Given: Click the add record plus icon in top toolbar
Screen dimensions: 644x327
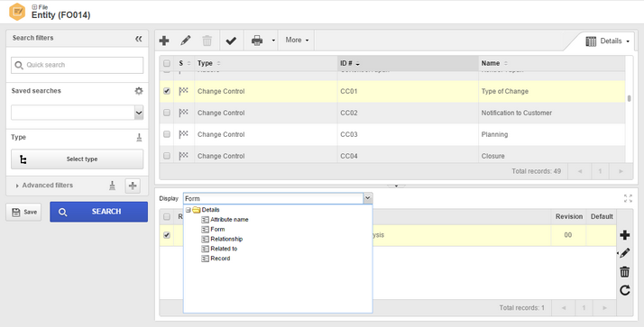Looking at the screenshot, I should [x=164, y=41].
